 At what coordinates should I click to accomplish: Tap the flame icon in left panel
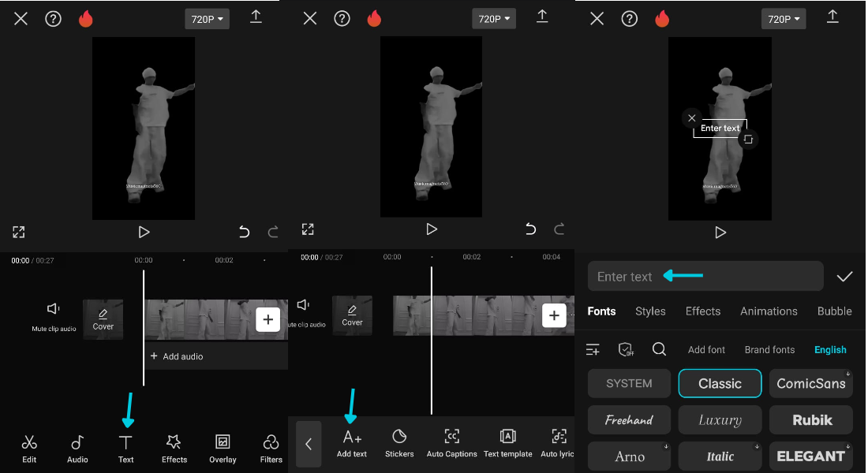[86, 19]
